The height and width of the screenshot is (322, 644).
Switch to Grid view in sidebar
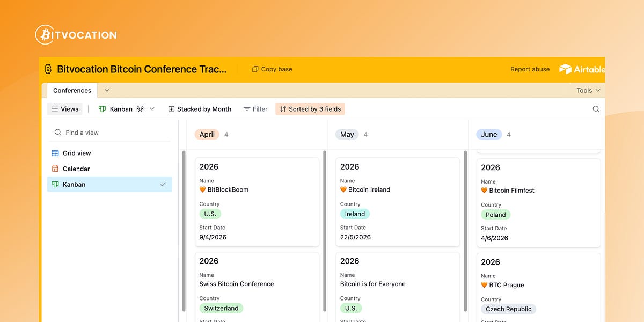(109, 153)
